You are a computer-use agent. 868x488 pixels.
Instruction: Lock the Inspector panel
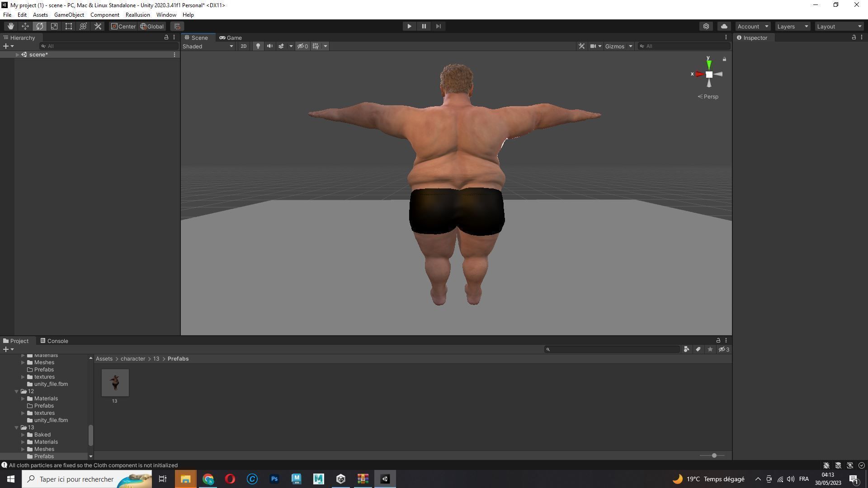854,38
